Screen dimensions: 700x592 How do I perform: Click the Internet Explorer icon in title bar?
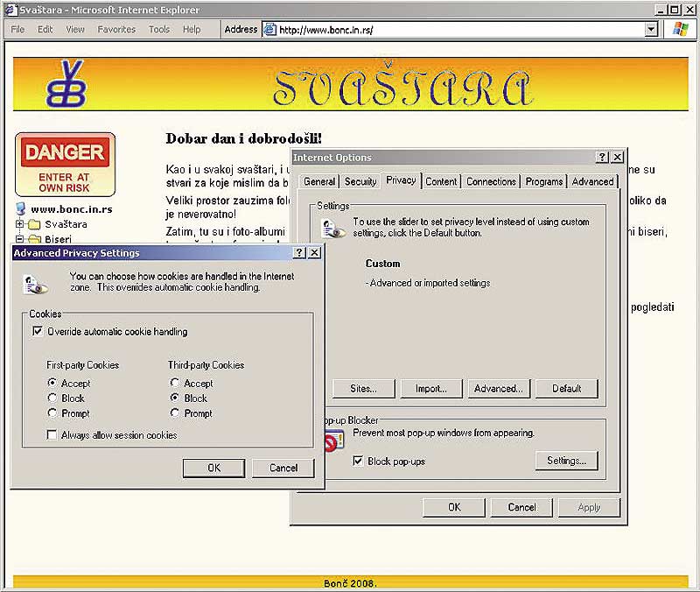tap(10, 10)
